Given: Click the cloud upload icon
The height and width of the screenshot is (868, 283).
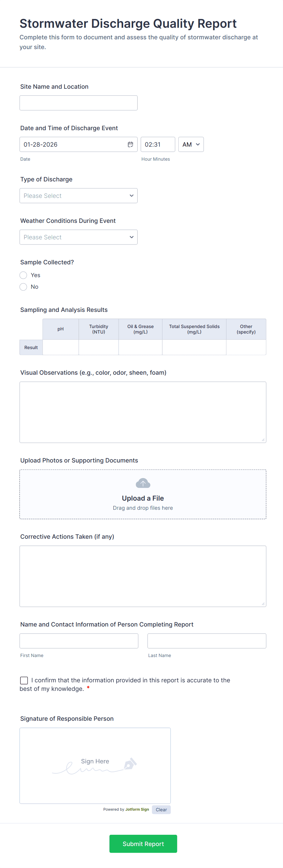Looking at the screenshot, I should 143,483.
